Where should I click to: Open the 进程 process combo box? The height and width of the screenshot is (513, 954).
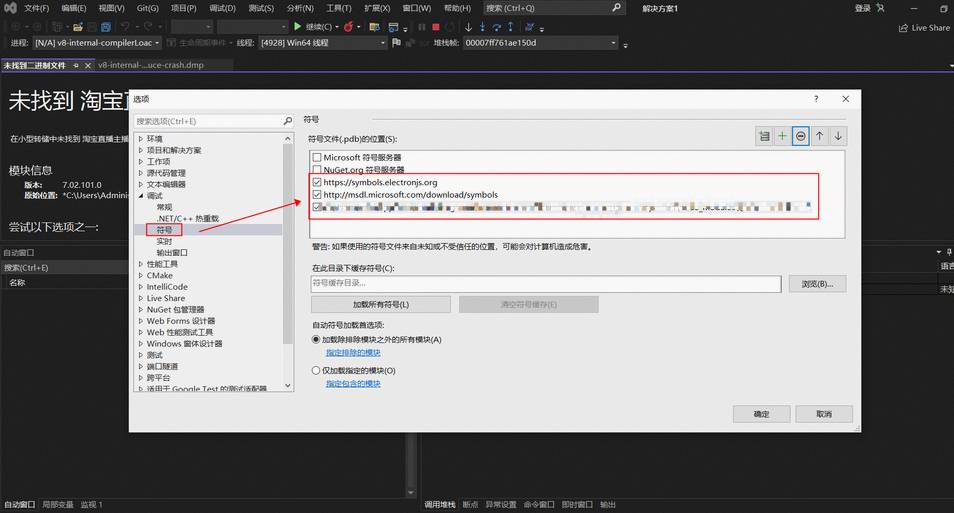(x=97, y=43)
